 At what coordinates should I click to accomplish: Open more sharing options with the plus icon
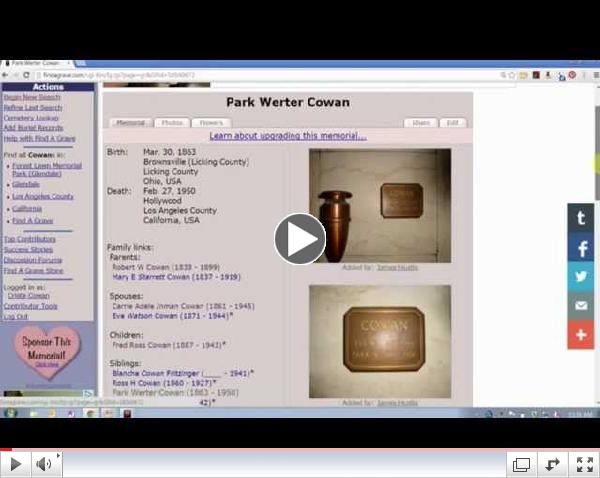[x=580, y=334]
